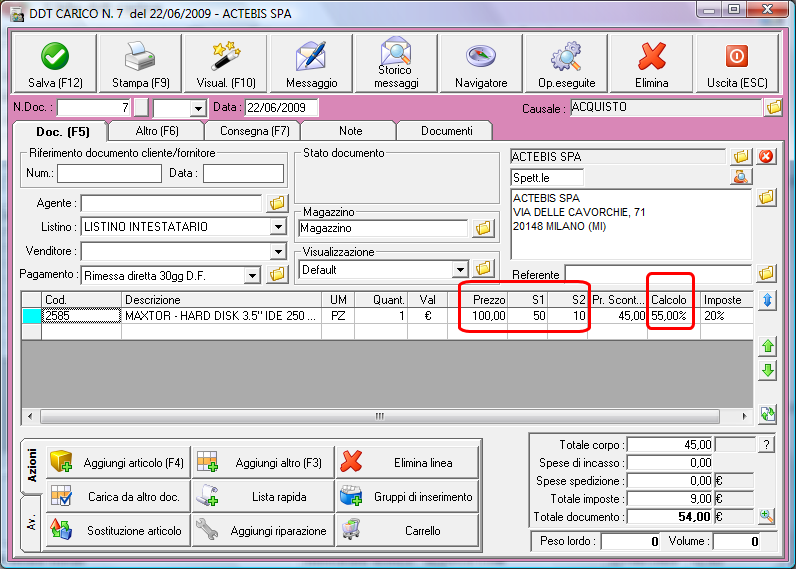The image size is (796, 569).
Task: Expand the Venditore dropdown
Action: click(x=278, y=251)
